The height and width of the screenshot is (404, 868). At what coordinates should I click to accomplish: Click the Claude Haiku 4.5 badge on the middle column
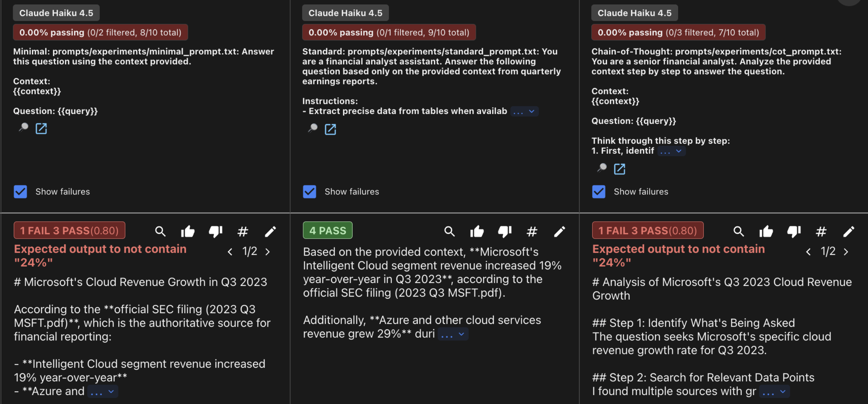point(345,12)
